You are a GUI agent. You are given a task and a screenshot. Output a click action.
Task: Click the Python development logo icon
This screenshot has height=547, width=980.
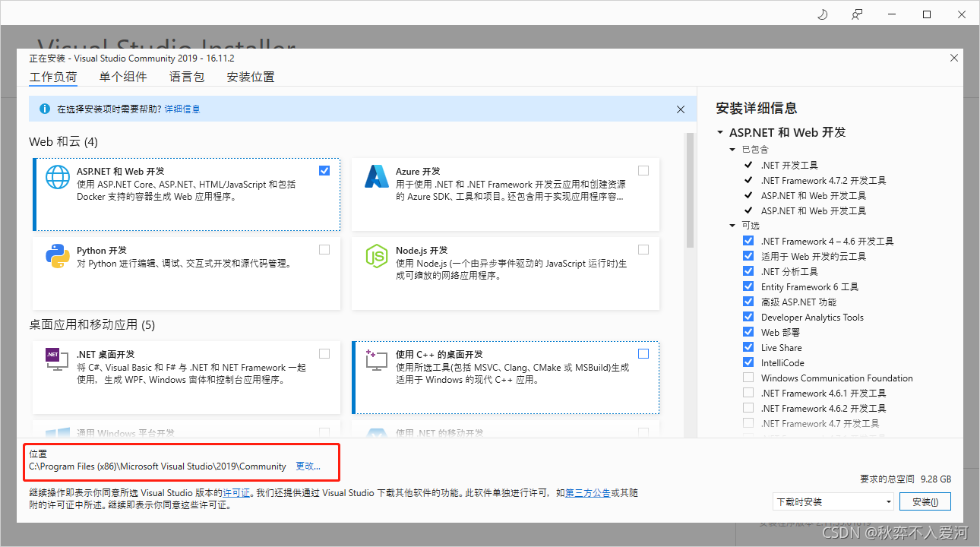(58, 256)
